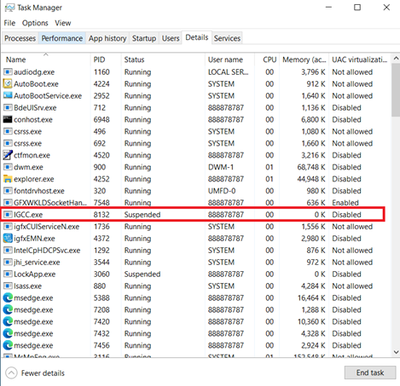Click the conhost.exe console icon
Screen dimensions: 400x386
coord(8,119)
